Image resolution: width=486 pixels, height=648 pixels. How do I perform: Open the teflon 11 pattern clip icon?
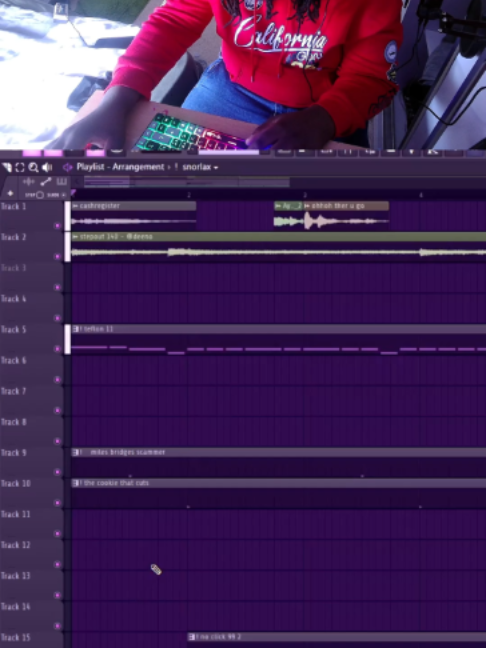click(x=76, y=329)
